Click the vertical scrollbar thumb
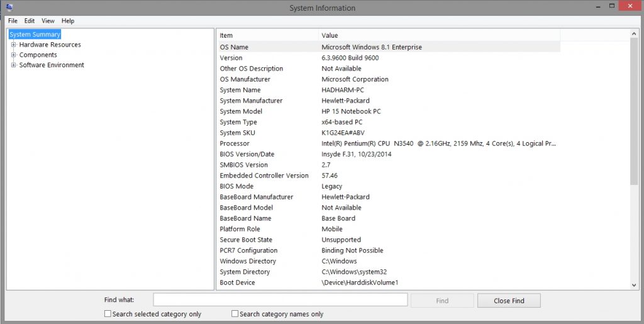This screenshot has width=644, height=324. (x=634, y=112)
